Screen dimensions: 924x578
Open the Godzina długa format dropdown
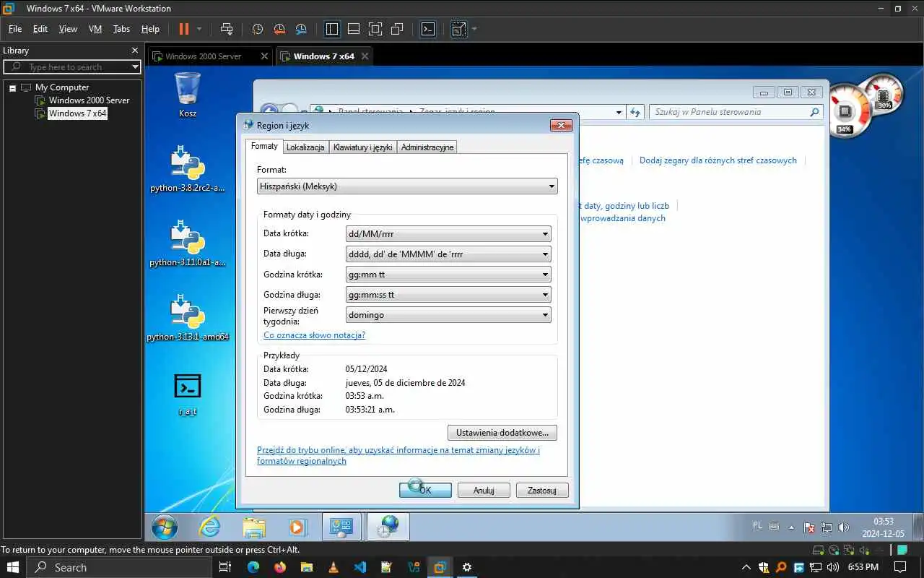click(448, 295)
